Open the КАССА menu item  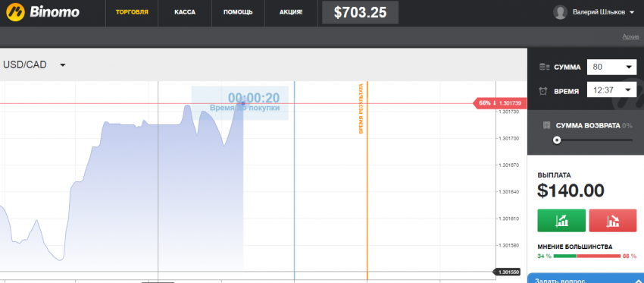185,12
